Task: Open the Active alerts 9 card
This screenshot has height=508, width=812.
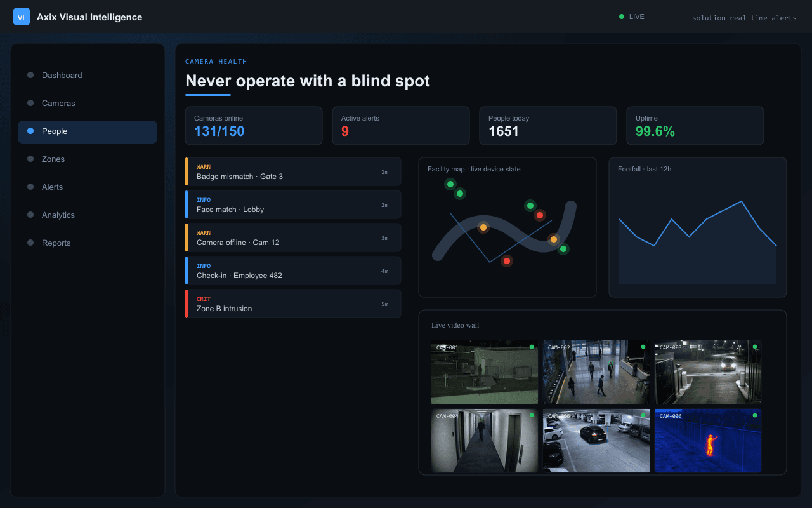Action: pyautogui.click(x=401, y=126)
